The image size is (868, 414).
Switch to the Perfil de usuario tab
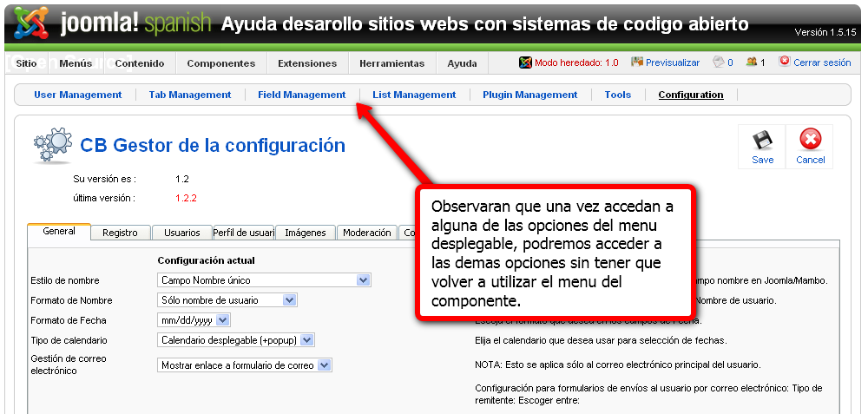244,233
